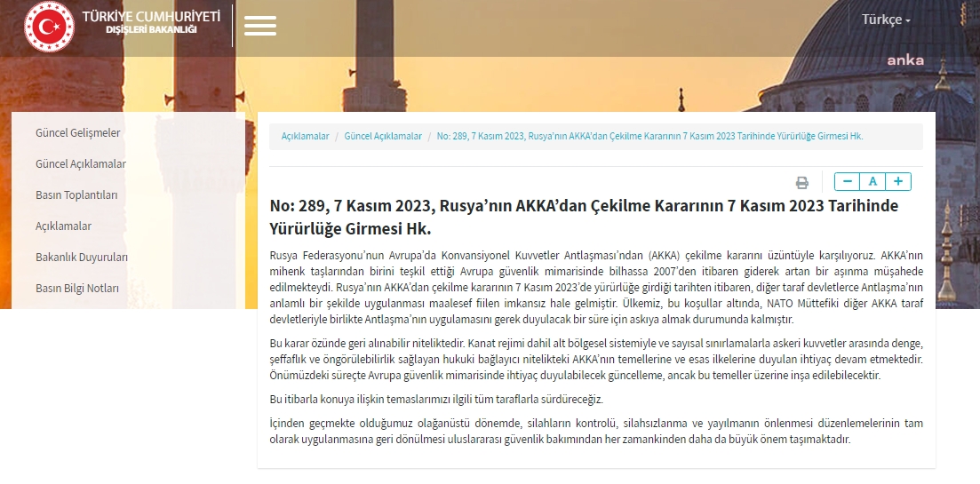Click the anka watermark text
Screen dimensions: 980x484
tap(904, 60)
